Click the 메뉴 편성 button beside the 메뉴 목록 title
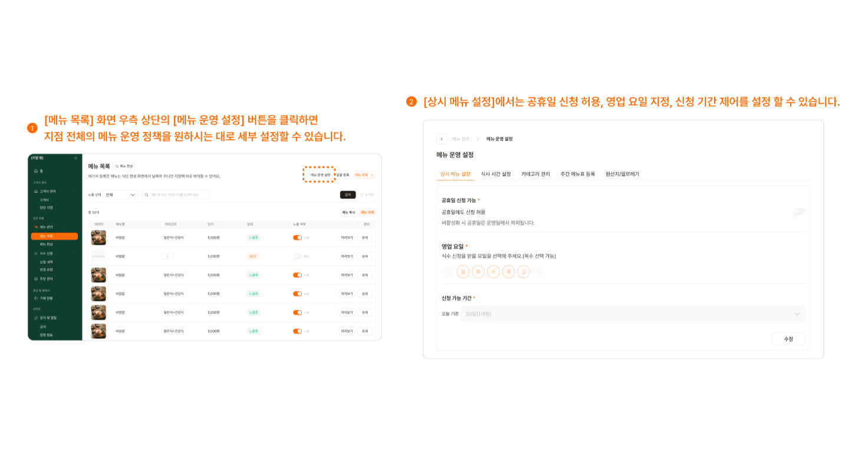Image resolution: width=868 pixels, height=453 pixels. pyautogui.click(x=124, y=166)
